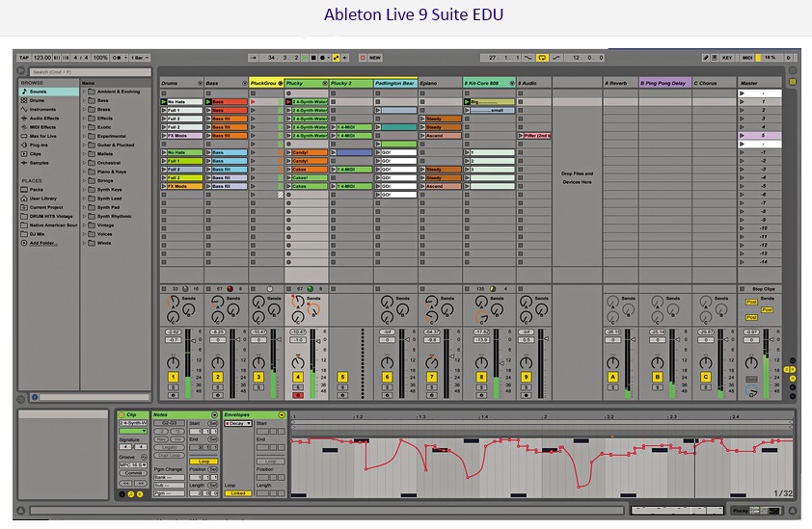The image size is (812, 529).
Task: Click the Legato button in Notes box
Action: (170, 447)
